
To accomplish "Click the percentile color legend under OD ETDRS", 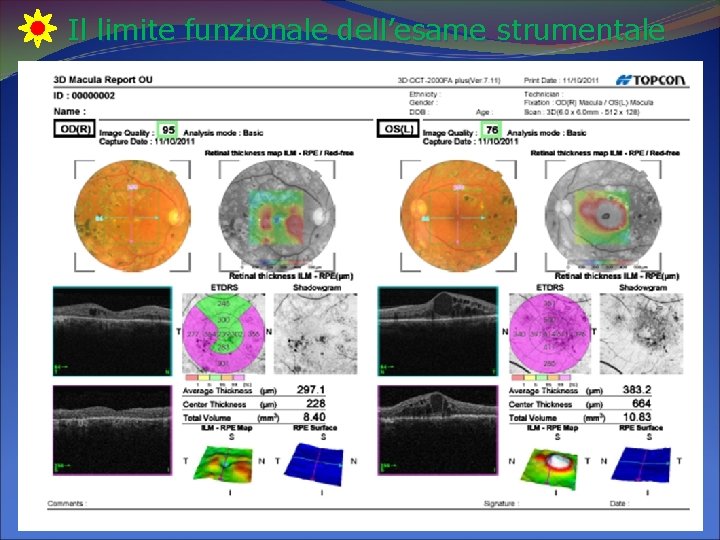I will pos(217,377).
